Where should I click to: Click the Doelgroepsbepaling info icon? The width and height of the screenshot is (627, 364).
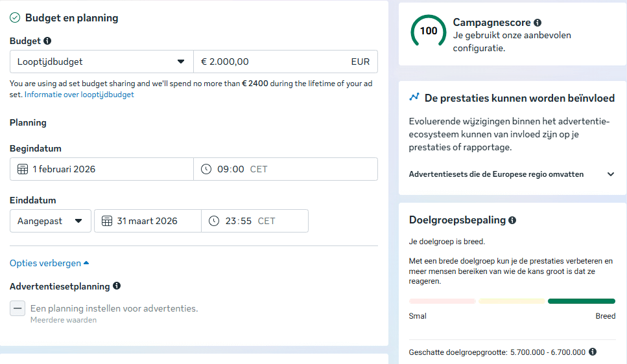(x=512, y=220)
